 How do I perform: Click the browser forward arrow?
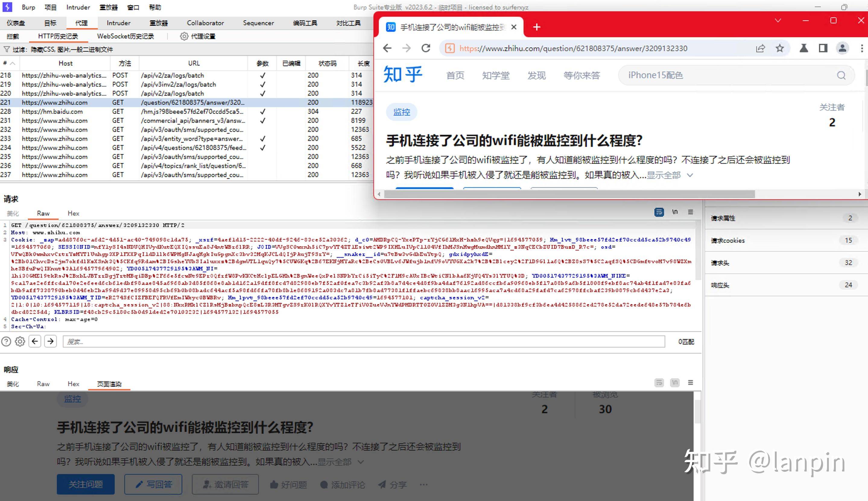coord(407,48)
